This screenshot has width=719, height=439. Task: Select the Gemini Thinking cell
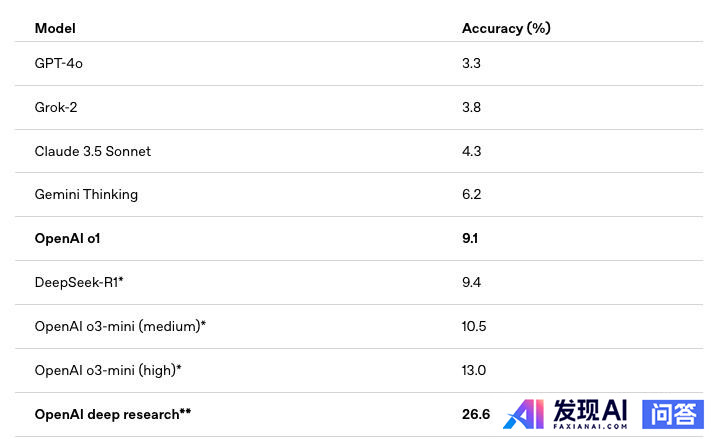pyautogui.click(x=86, y=194)
